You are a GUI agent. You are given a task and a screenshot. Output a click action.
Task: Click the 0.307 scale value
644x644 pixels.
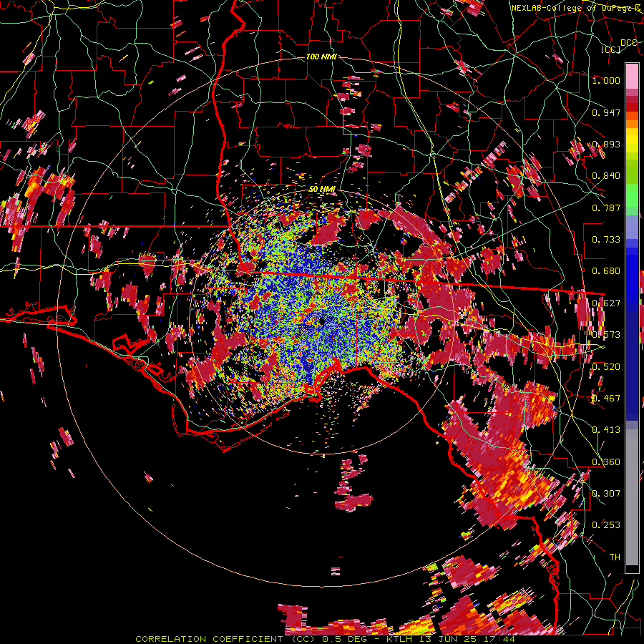[606, 494]
